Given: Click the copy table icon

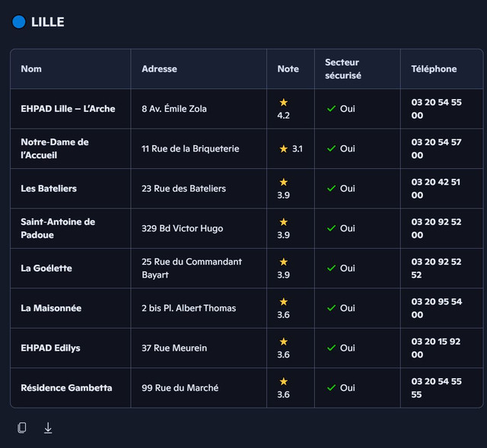Looking at the screenshot, I should point(22,427).
